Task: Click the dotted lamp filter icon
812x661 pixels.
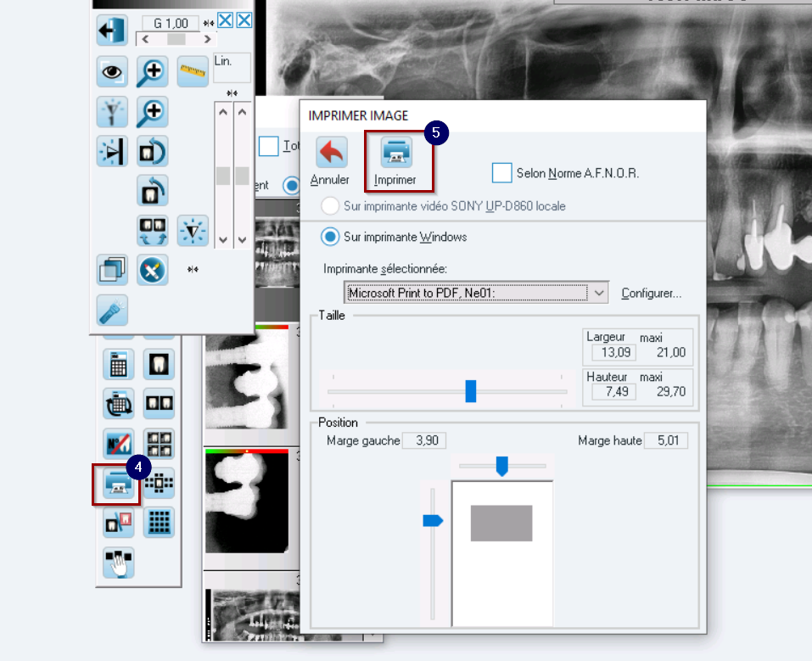Action: click(193, 231)
